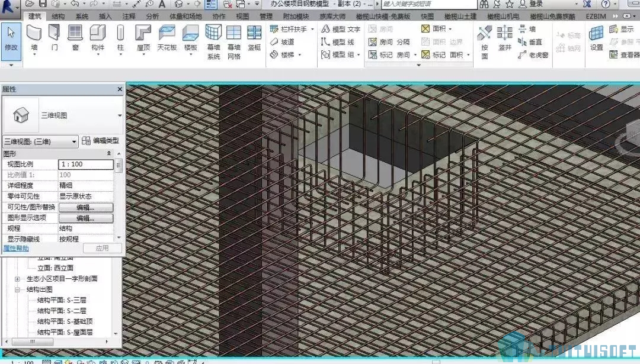Open the Structure (结构) ribbon tab
Viewport: 640px width, 364px height.
58,17
